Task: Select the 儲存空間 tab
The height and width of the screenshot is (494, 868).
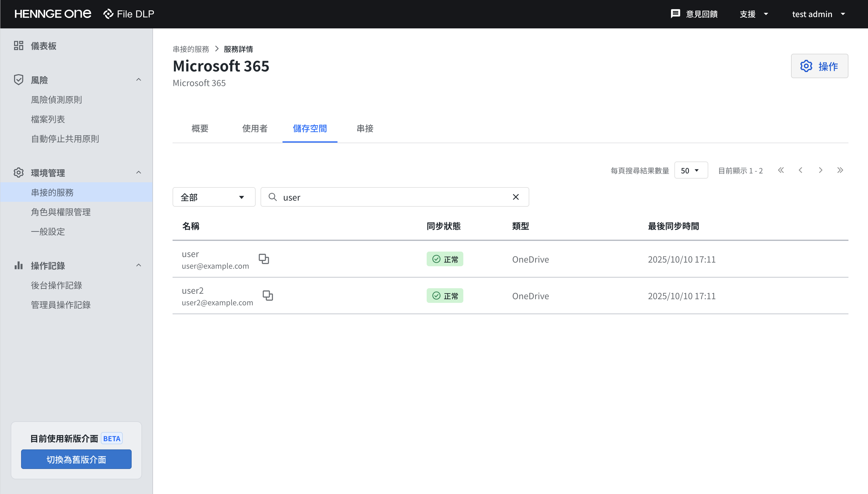Action: pos(310,129)
